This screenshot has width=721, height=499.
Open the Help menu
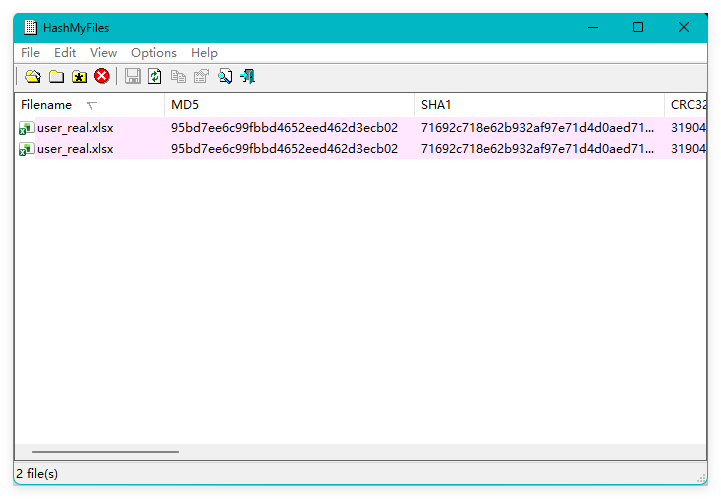point(204,53)
